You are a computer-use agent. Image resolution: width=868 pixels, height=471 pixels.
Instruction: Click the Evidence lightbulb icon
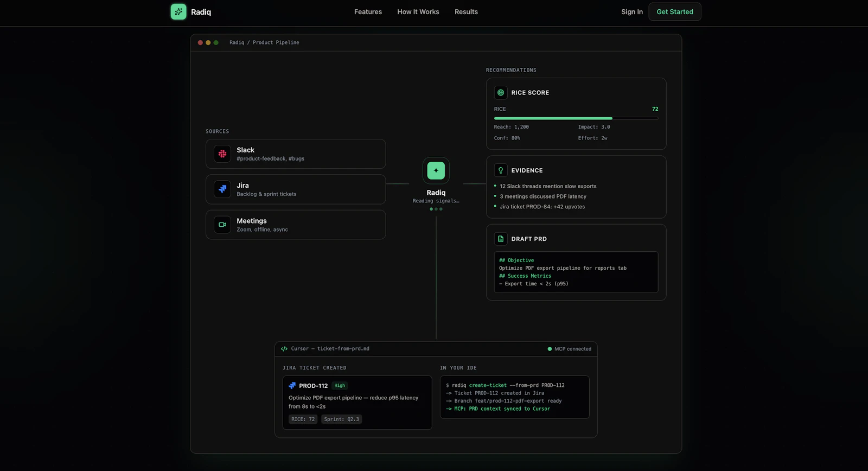pos(501,170)
